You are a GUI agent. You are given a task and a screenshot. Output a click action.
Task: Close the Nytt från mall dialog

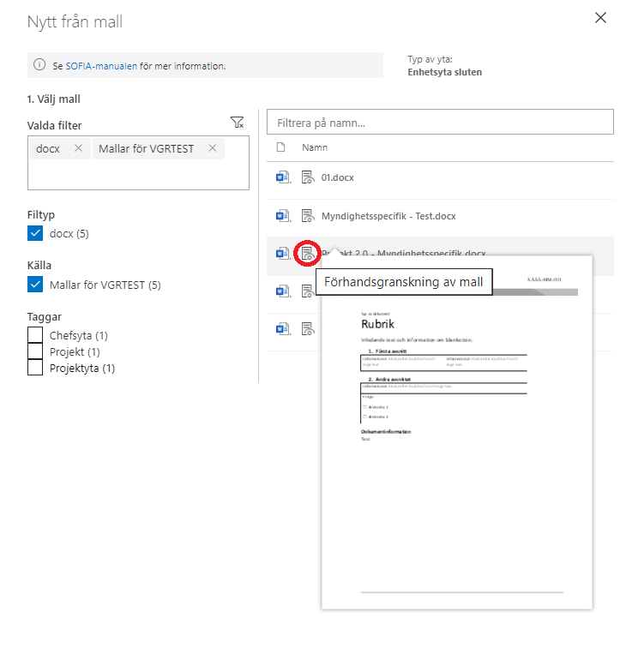pos(600,17)
